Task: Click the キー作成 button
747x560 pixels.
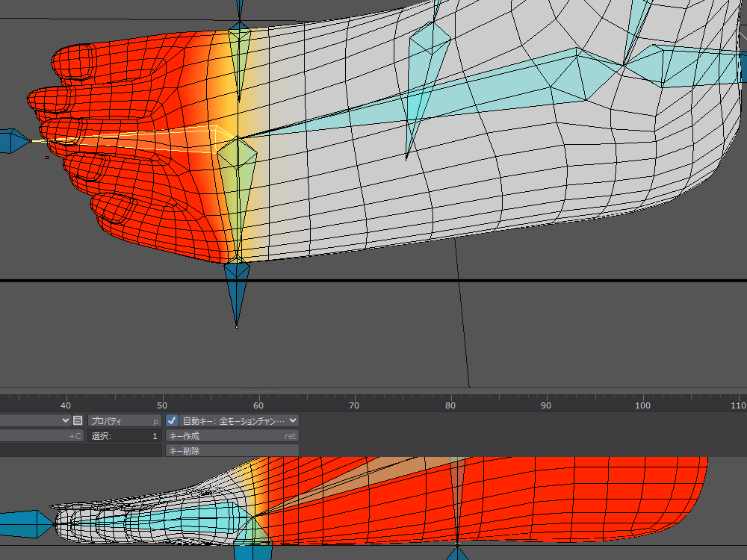Action: point(232,435)
